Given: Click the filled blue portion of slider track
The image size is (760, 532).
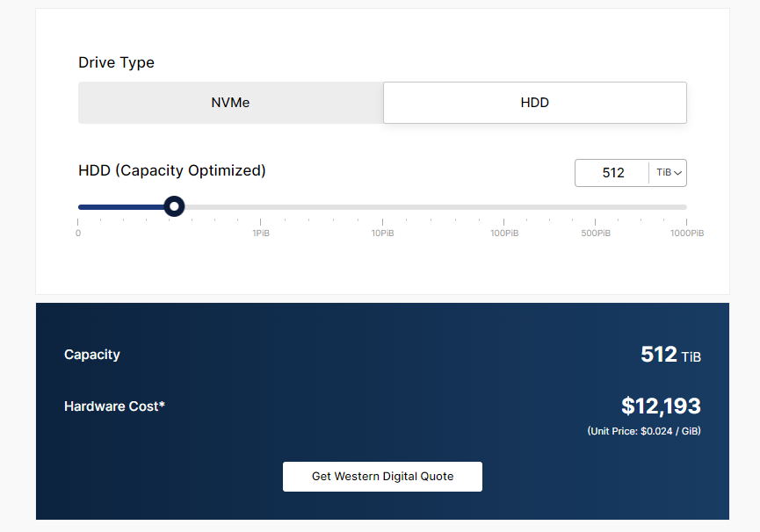Looking at the screenshot, I should 121,207.
